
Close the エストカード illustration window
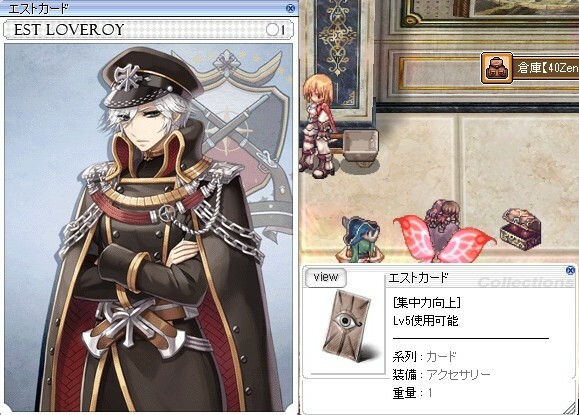(x=291, y=8)
